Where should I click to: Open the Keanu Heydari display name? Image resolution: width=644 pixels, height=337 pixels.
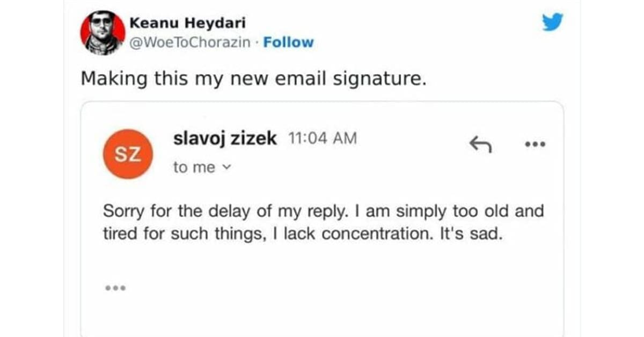pyautogui.click(x=188, y=23)
